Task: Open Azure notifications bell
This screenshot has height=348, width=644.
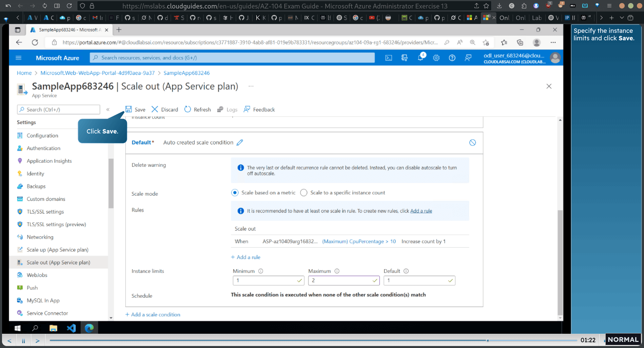Action: [x=420, y=57]
